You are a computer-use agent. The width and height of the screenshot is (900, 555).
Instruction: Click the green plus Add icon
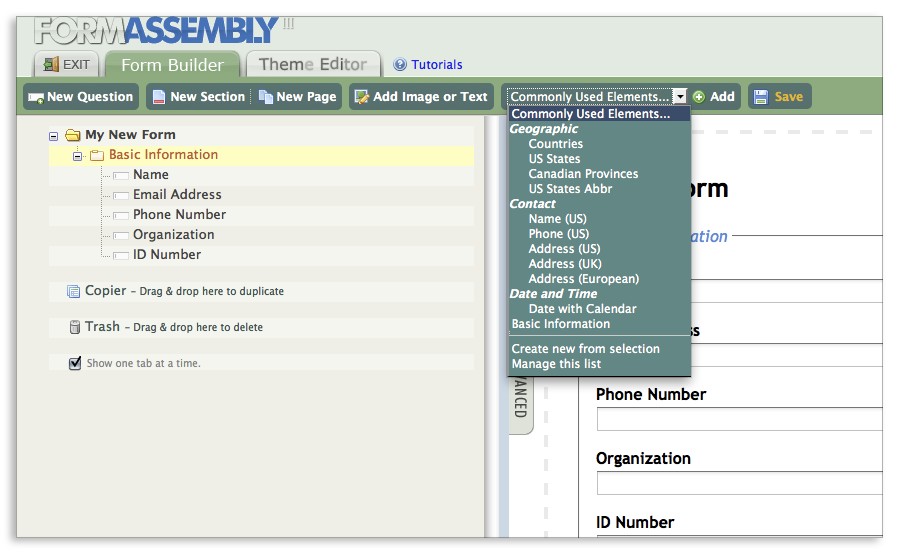[x=699, y=97]
